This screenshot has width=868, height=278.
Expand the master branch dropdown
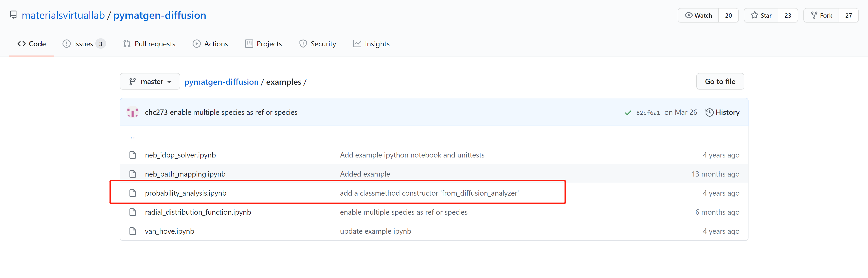tap(150, 81)
